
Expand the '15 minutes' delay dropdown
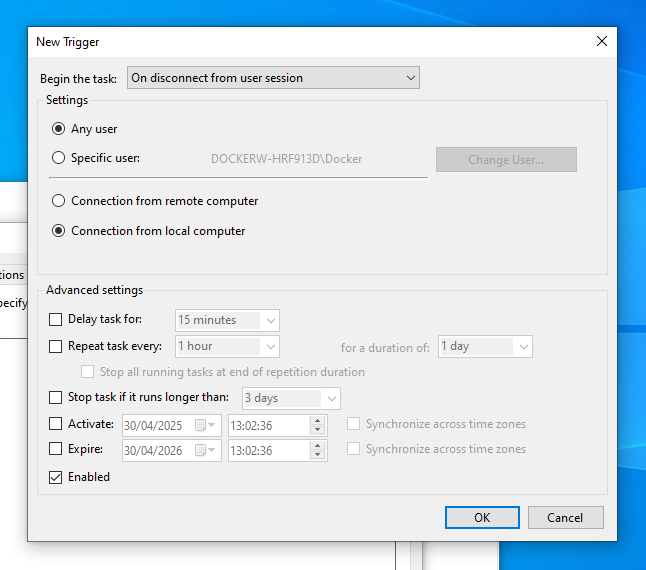pos(227,320)
